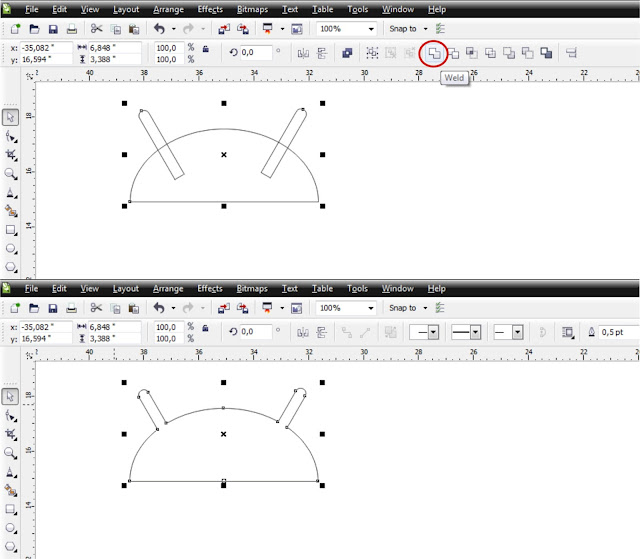Open Effects menu in upper menu bar
The height and width of the screenshot is (559, 640).
(210, 9)
